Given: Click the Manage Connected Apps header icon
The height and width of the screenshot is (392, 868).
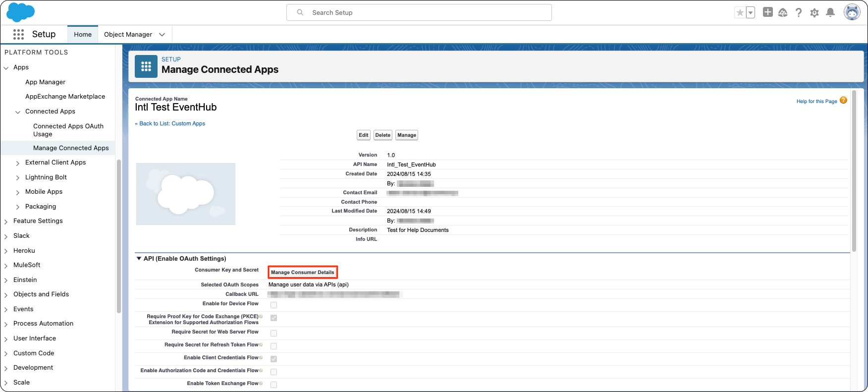Looking at the screenshot, I should (x=146, y=66).
